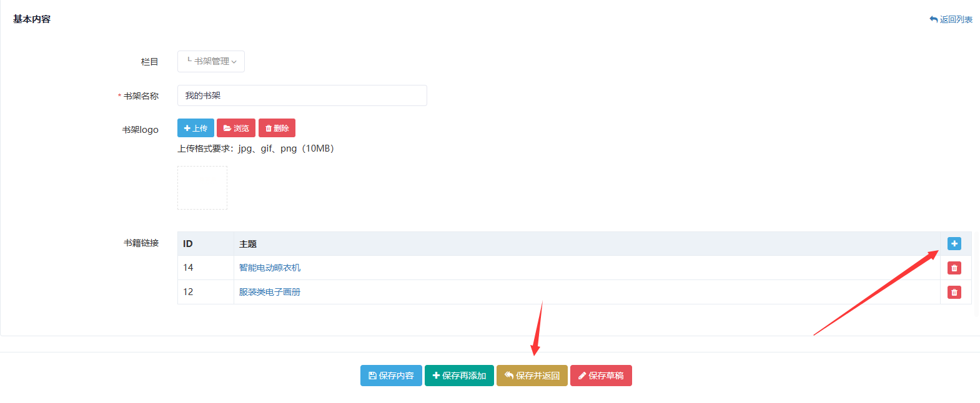The width and height of the screenshot is (980, 403).
Task: Delete the row for 服装类电子画册
Action: point(954,292)
